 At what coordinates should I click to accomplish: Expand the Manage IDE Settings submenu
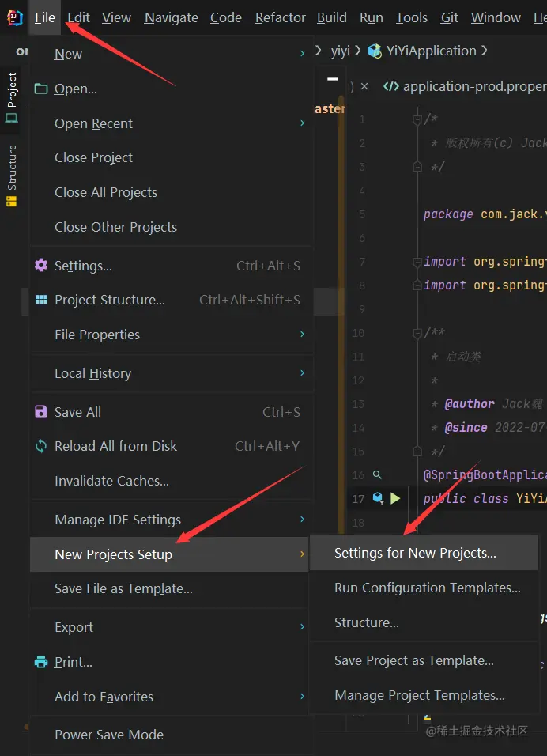pyautogui.click(x=302, y=520)
